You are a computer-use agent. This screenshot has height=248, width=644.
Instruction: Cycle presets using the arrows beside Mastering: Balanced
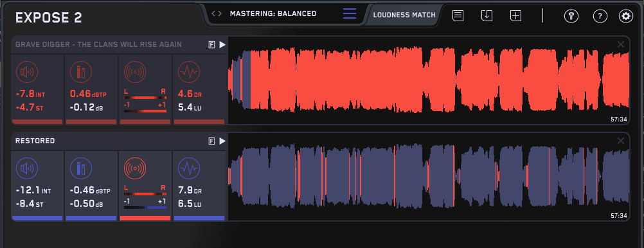tap(217, 13)
